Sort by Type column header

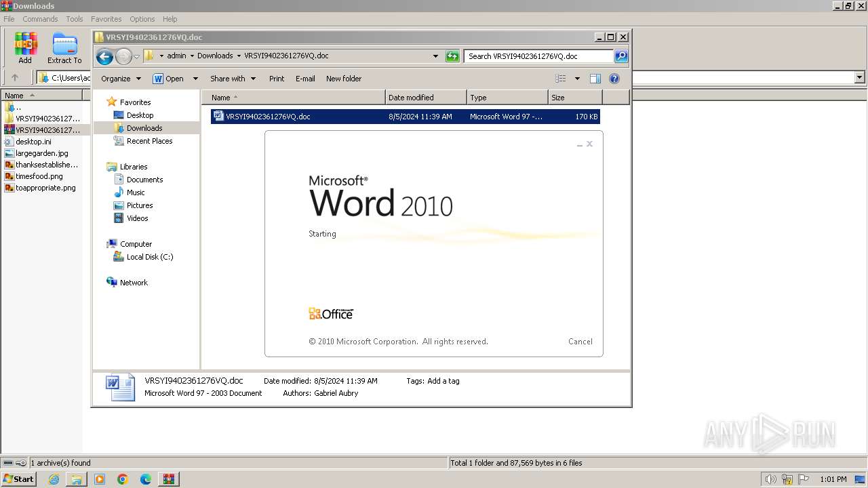507,98
